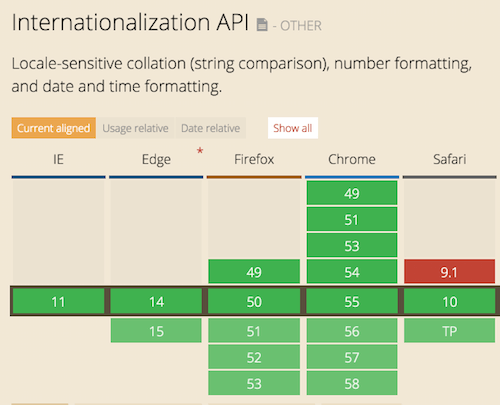Image resolution: width=500 pixels, height=405 pixels.
Task: Switch to Date relative view
Action: tap(210, 128)
